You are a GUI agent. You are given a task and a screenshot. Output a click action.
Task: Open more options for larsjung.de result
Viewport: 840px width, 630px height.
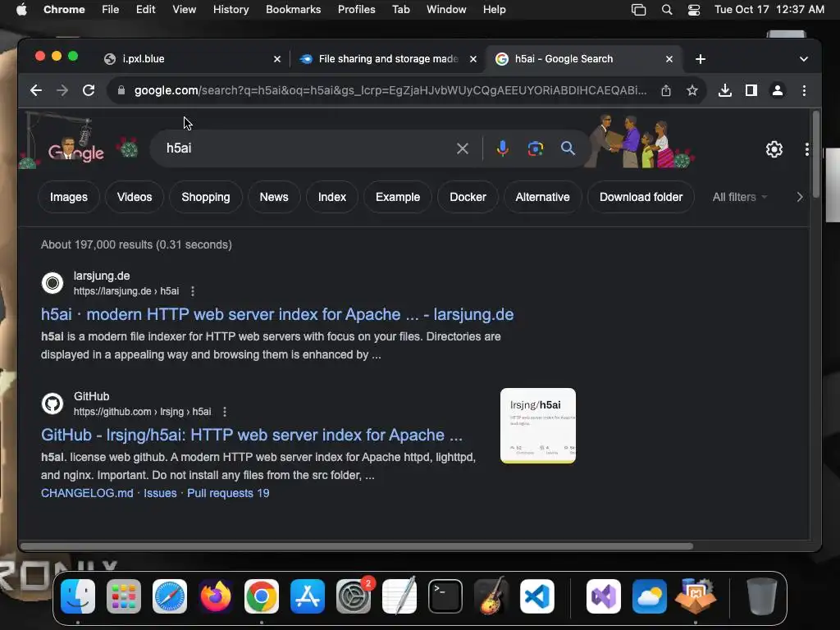(x=193, y=291)
